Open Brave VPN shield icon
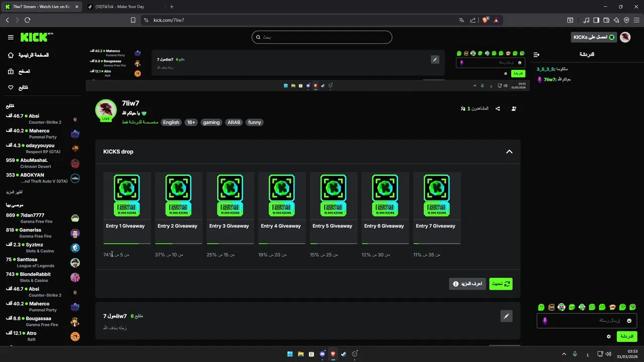Image resolution: width=644 pixels, height=362 pixels. coord(626,20)
